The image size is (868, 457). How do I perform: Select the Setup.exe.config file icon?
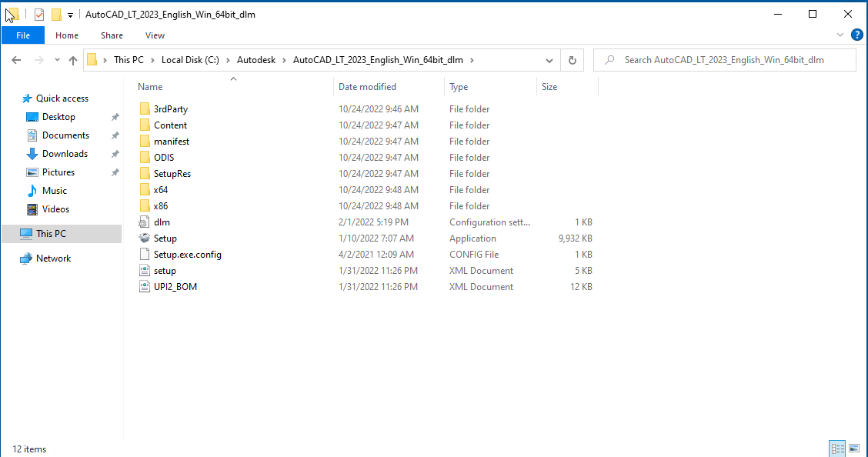(x=145, y=255)
